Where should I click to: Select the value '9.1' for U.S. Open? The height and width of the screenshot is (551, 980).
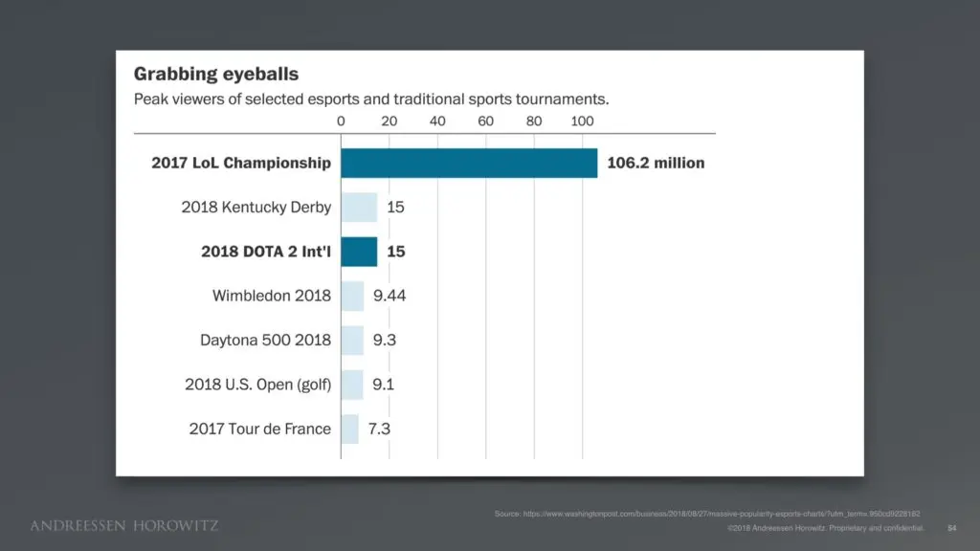coord(383,385)
